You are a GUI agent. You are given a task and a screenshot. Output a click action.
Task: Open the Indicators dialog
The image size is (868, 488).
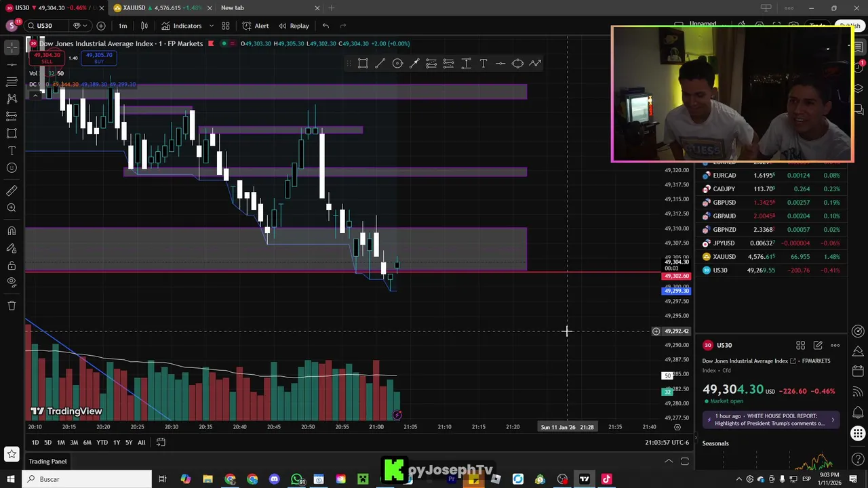pos(181,26)
